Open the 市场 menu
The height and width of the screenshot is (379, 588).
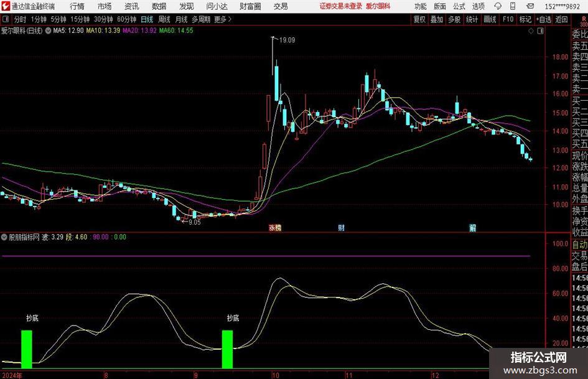pos(105,6)
